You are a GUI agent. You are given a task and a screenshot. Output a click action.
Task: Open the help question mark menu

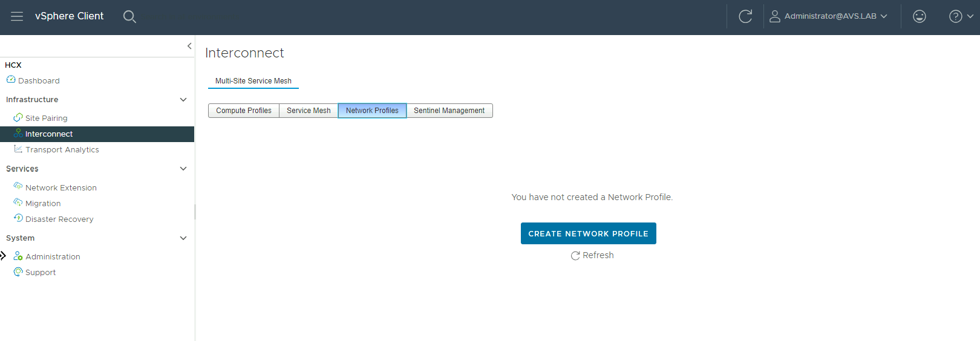click(x=961, y=16)
